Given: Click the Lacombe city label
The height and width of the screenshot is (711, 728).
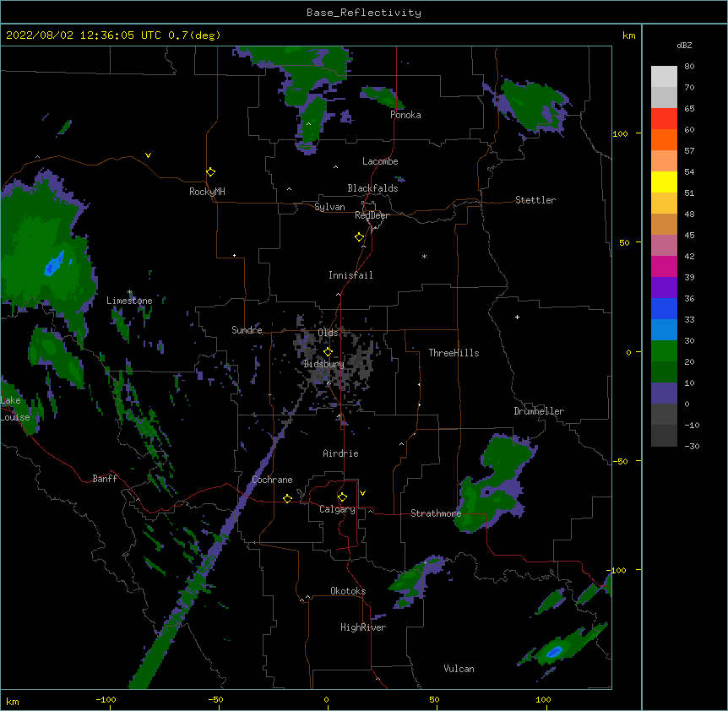Looking at the screenshot, I should pos(380,161).
